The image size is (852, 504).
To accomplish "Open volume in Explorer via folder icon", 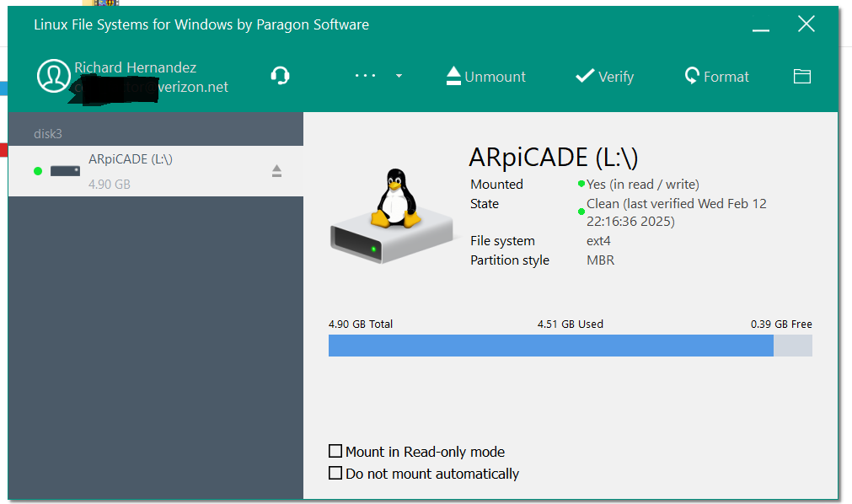I will coord(802,76).
